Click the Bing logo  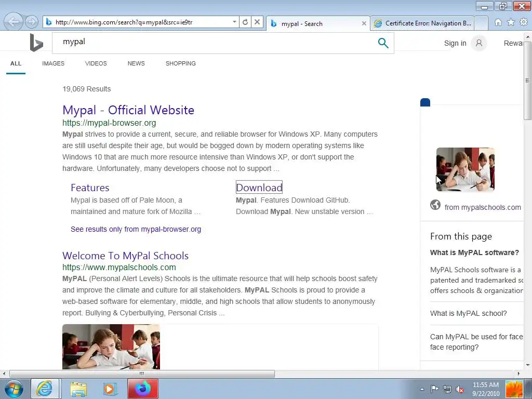(36, 43)
